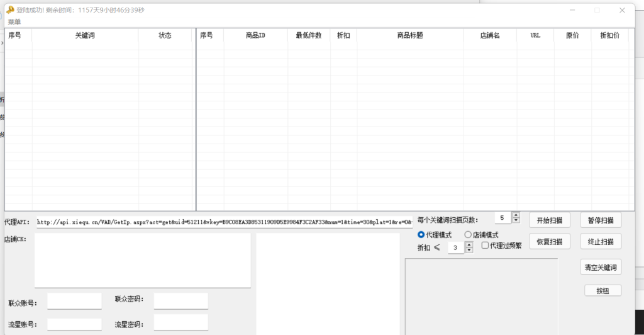Click the 联众账号 input field
Viewport: 644px width, 335px height.
(74, 301)
